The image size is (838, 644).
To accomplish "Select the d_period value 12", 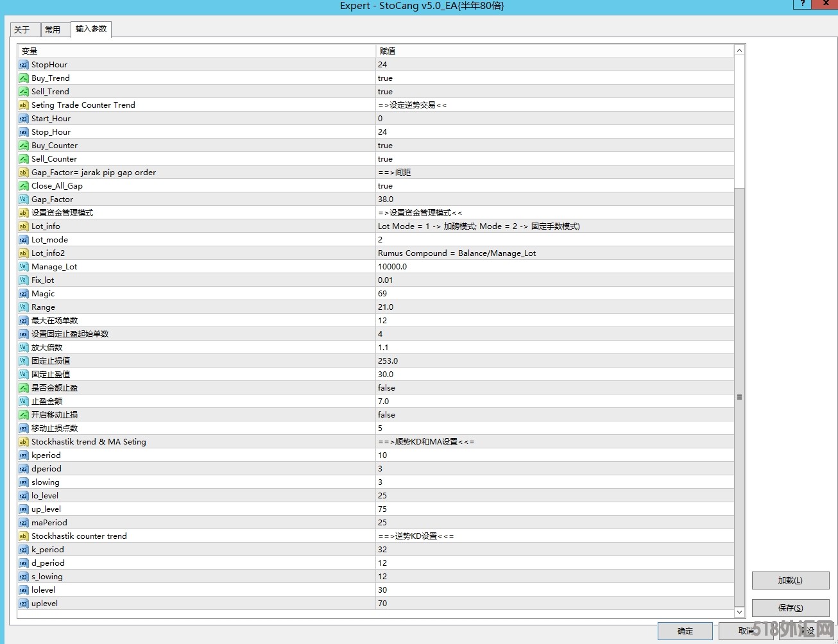I will [x=555, y=563].
